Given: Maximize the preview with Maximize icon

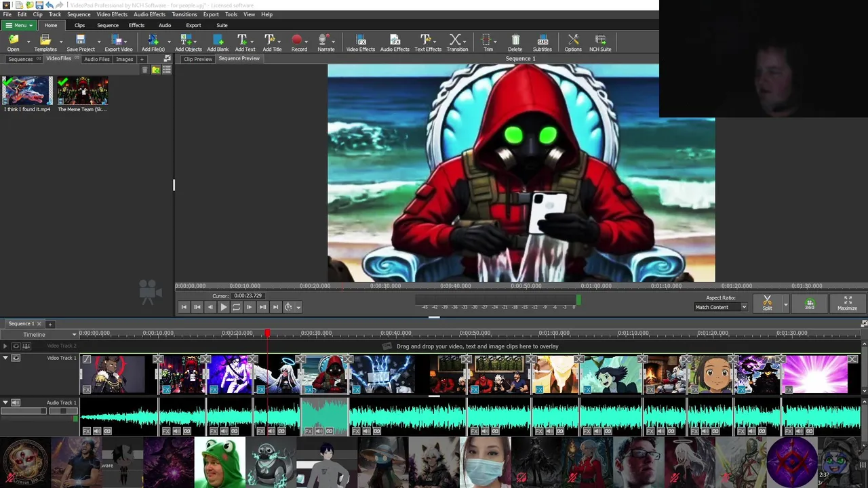Looking at the screenshot, I should pos(848,300).
